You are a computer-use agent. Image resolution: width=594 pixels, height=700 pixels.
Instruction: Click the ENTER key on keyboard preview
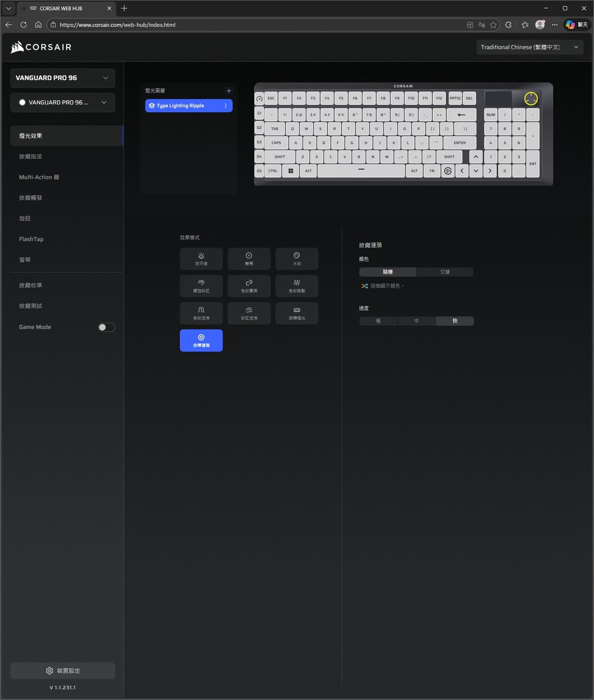click(460, 143)
